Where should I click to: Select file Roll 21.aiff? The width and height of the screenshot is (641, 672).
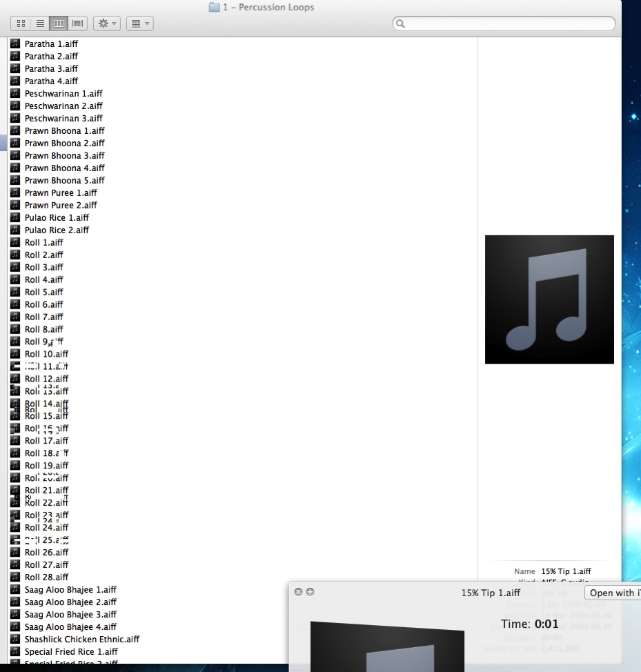[46, 491]
